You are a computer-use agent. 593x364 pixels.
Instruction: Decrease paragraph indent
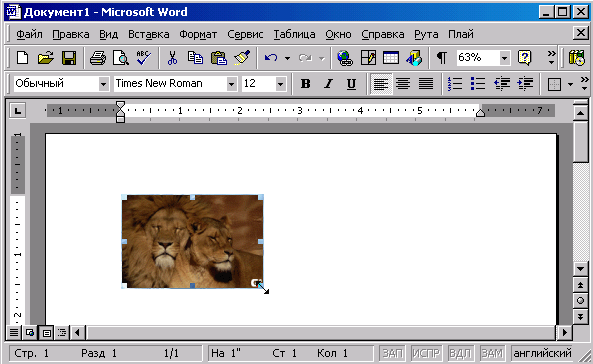point(502,84)
